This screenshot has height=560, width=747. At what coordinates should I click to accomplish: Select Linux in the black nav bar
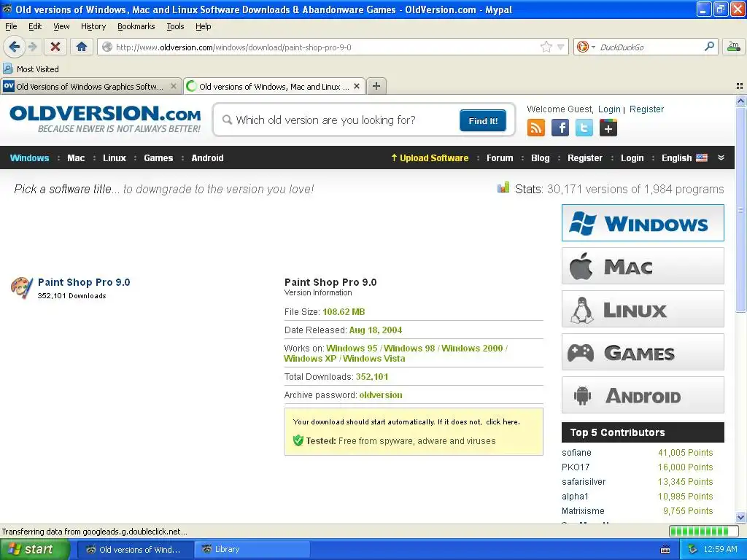tap(115, 158)
